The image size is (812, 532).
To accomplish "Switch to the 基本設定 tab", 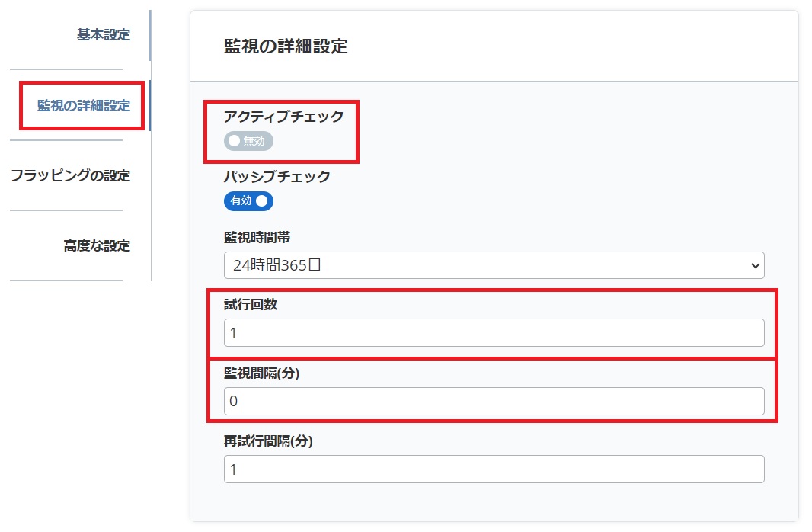I will [x=101, y=35].
